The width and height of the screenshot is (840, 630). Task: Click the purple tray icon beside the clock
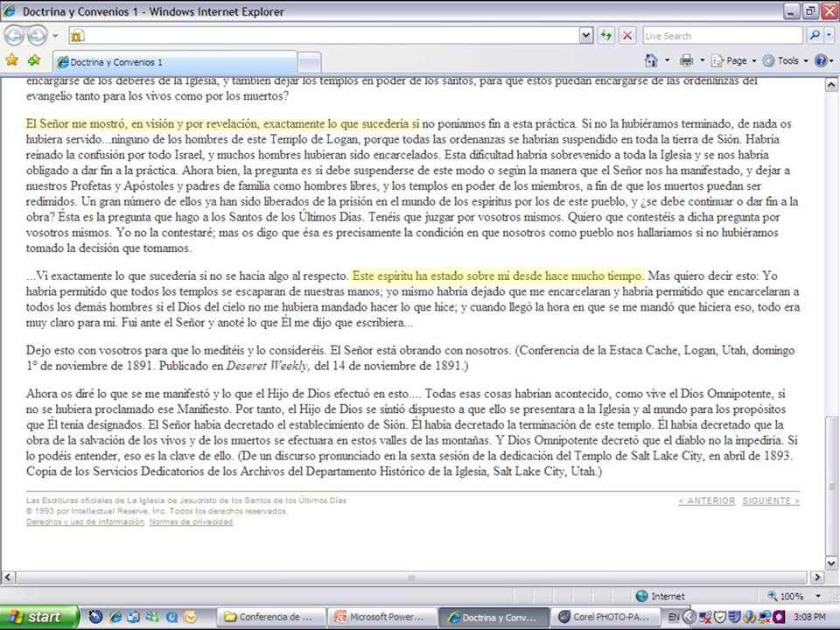point(779,617)
